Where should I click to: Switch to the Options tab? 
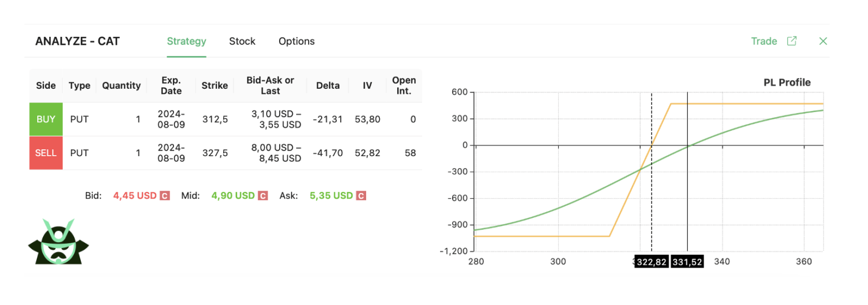(x=296, y=41)
